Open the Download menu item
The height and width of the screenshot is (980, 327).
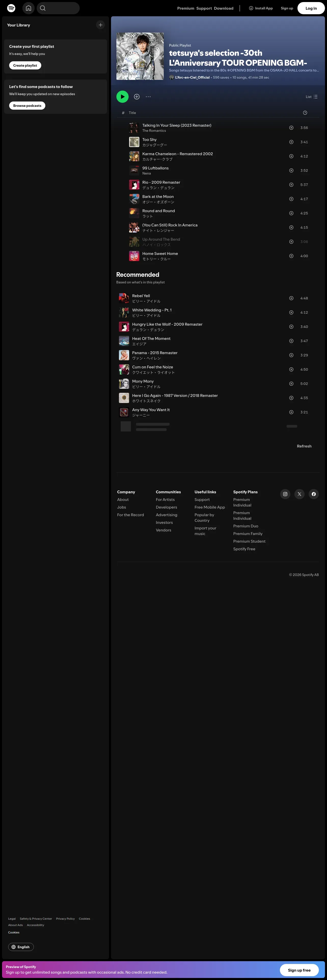224,8
